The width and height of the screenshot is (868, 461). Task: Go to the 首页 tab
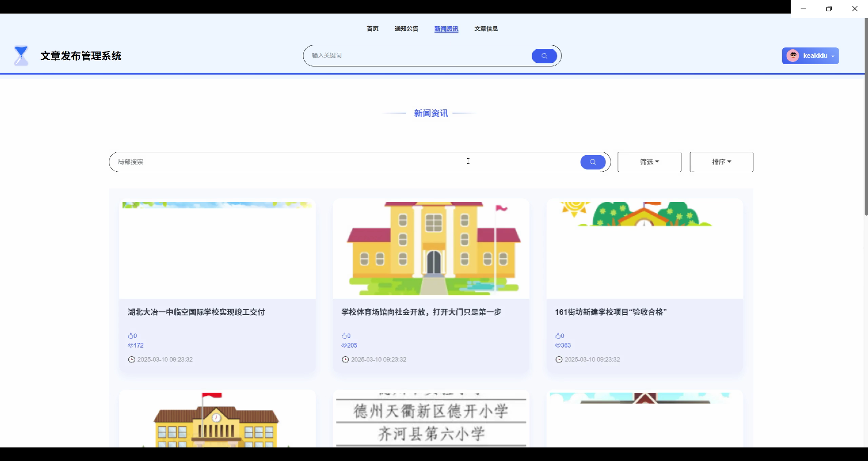point(373,28)
